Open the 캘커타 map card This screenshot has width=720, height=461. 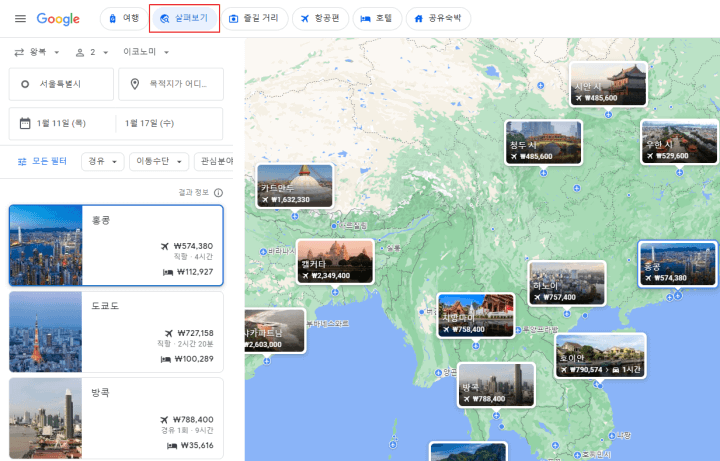tap(335, 262)
